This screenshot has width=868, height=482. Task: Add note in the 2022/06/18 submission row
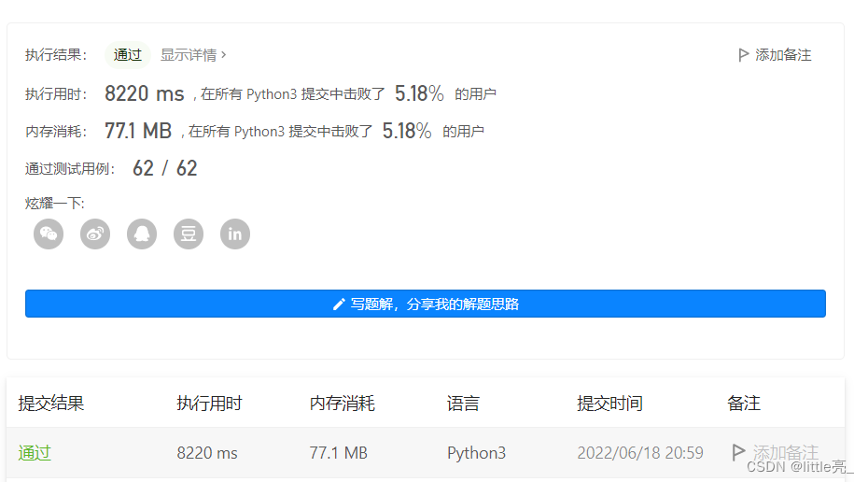775,453
